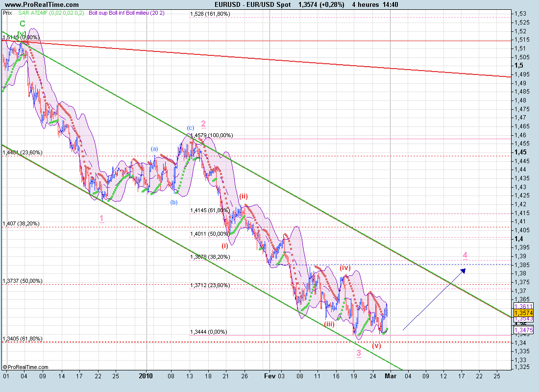
Task: Select the 1,3712 (23,60%) Fibonacci label
Action: pyautogui.click(x=210, y=285)
